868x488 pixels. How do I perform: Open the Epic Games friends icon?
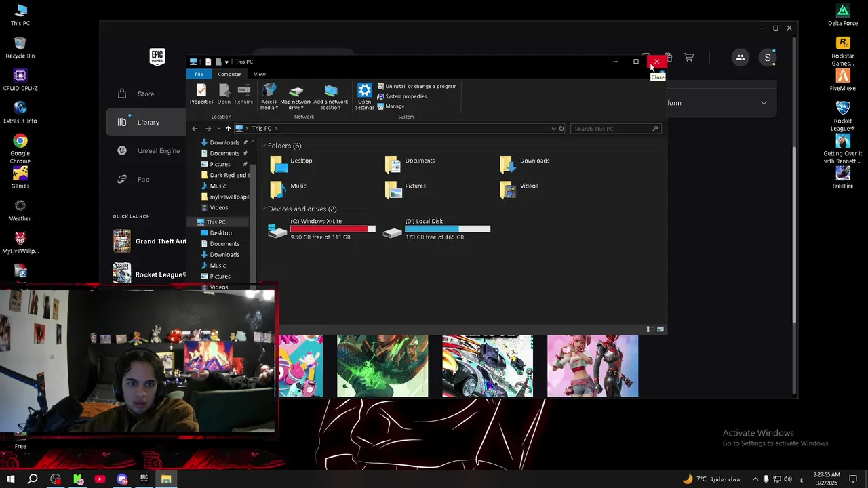741,58
